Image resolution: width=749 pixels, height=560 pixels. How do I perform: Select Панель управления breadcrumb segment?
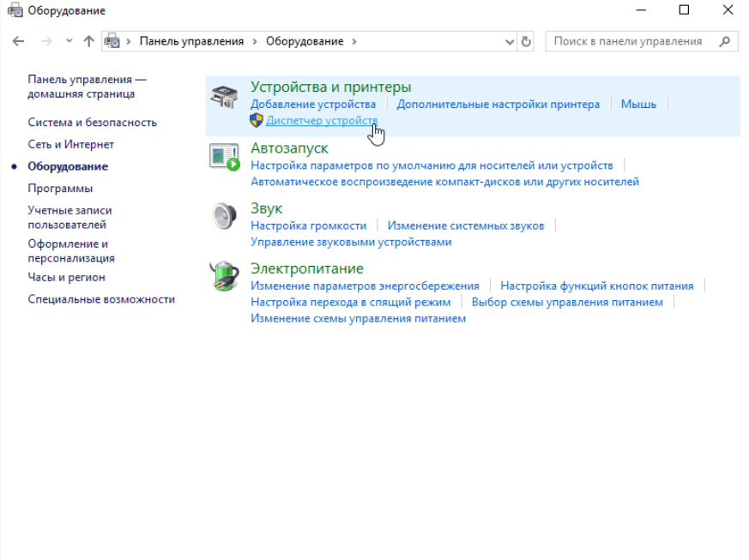(x=191, y=41)
